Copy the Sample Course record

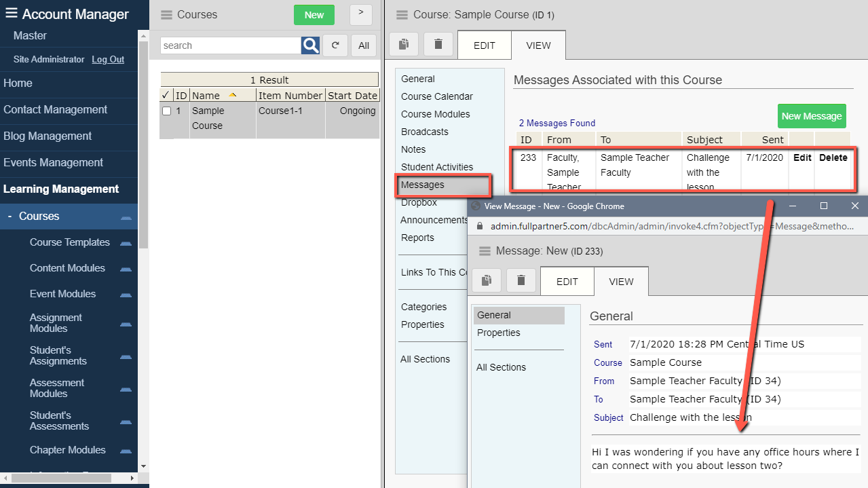(404, 45)
